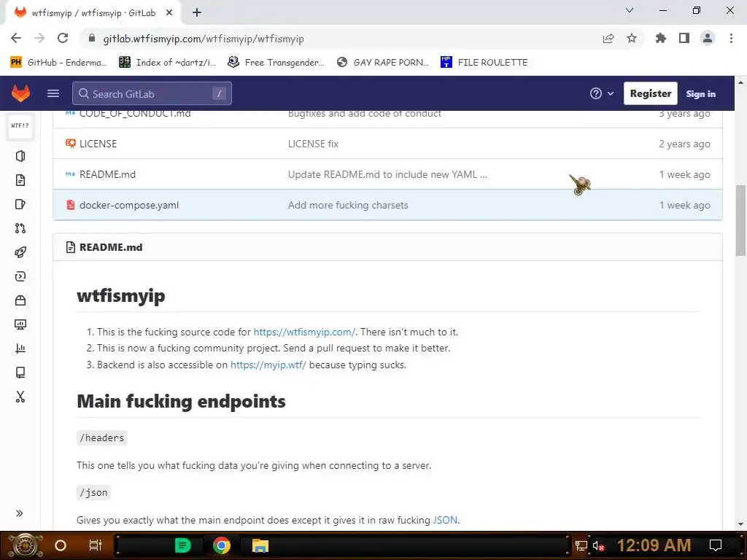Open Snippets scissors icon in the sidebar
Viewport: 747px width, 560px height.
click(20, 397)
